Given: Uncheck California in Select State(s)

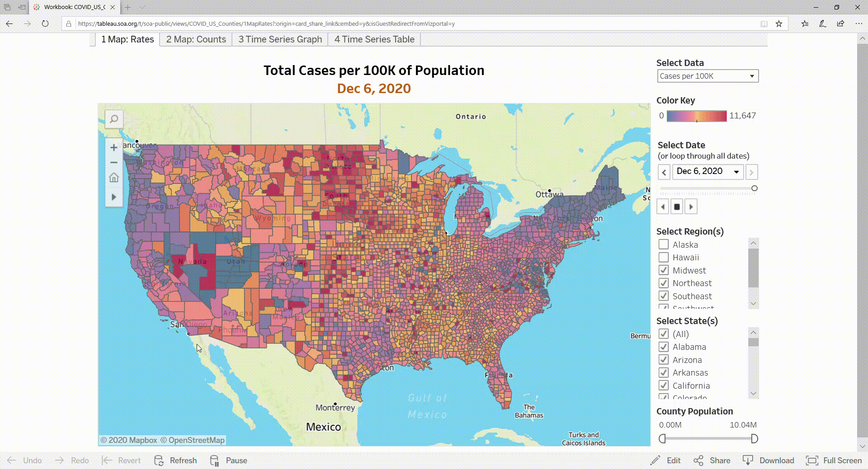Looking at the screenshot, I should (663, 385).
